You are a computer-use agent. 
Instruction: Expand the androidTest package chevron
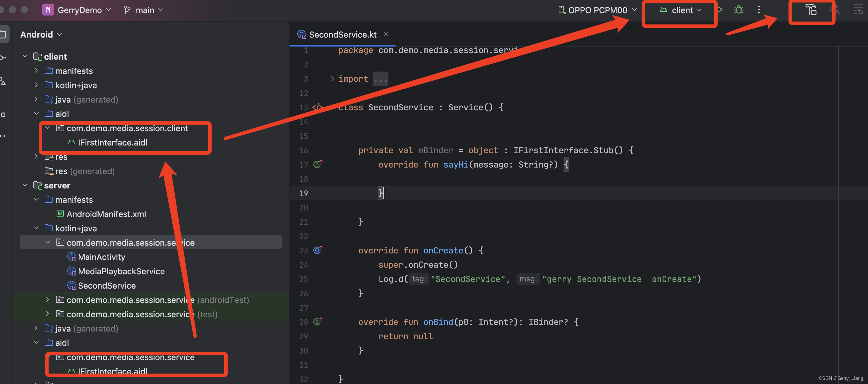coord(48,299)
